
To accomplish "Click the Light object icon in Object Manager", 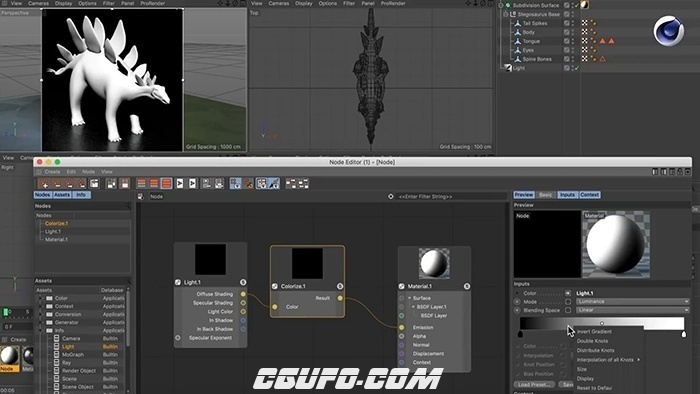I will tap(508, 68).
